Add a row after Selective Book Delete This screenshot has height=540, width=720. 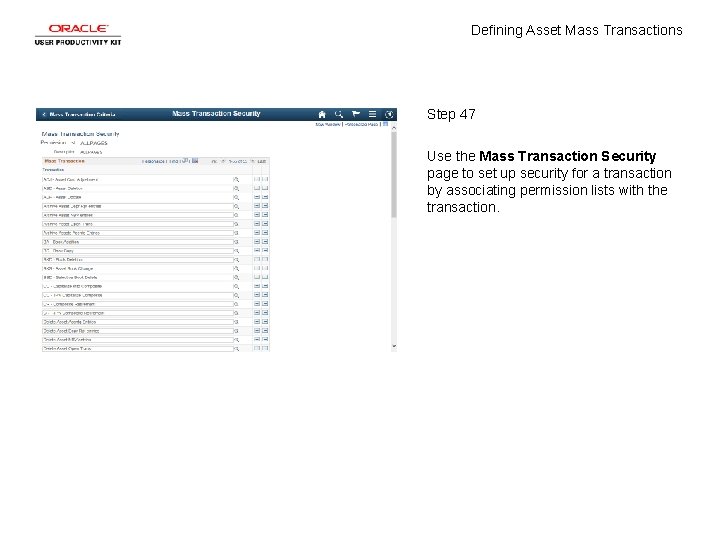tap(257, 277)
